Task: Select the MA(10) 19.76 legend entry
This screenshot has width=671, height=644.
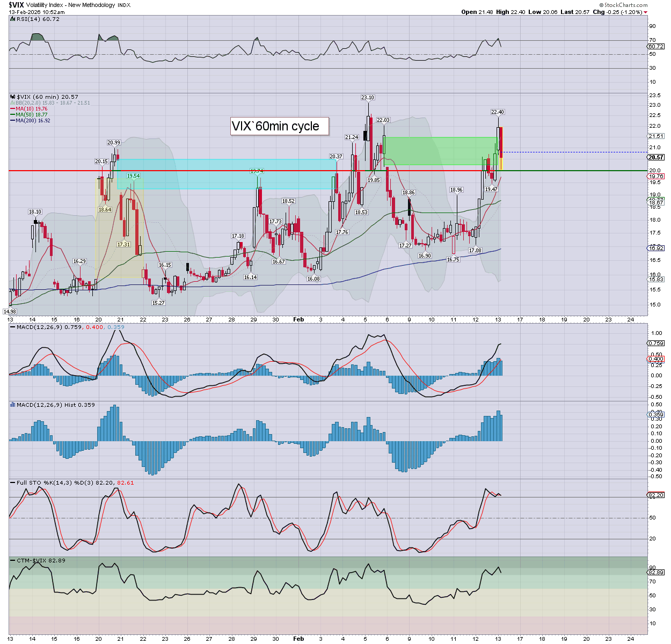Action: 31,109
